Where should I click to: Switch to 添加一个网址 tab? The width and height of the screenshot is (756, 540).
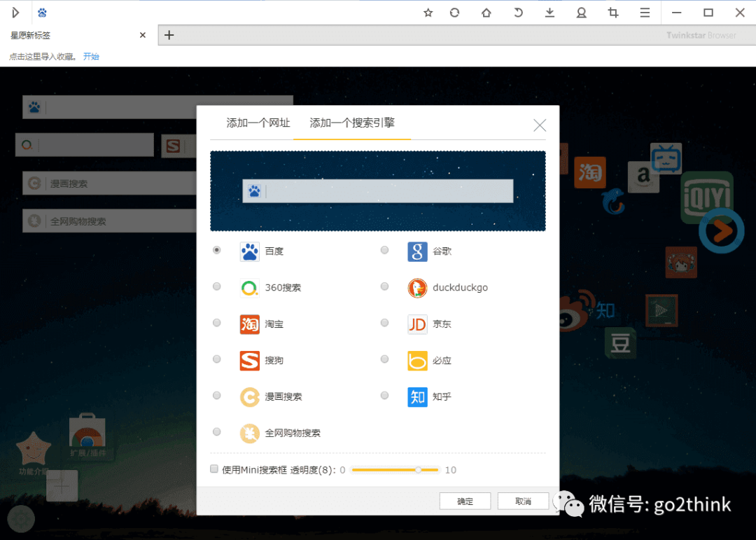pyautogui.click(x=258, y=123)
